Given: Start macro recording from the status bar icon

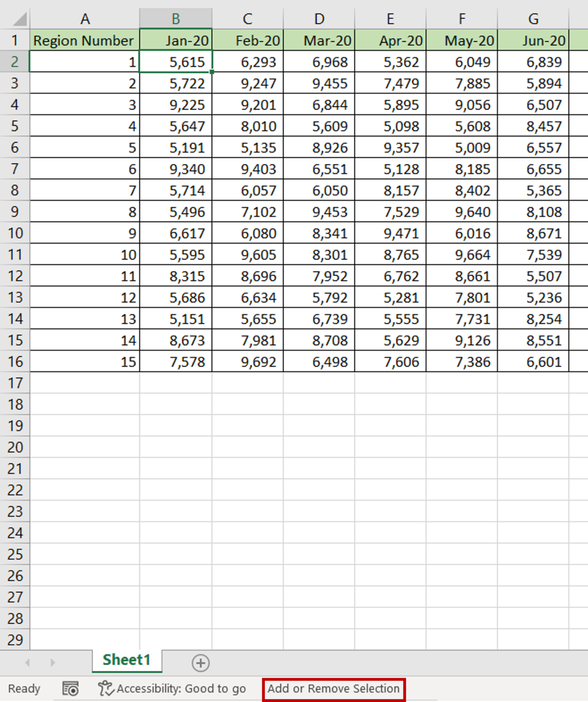Looking at the screenshot, I should (x=69, y=689).
